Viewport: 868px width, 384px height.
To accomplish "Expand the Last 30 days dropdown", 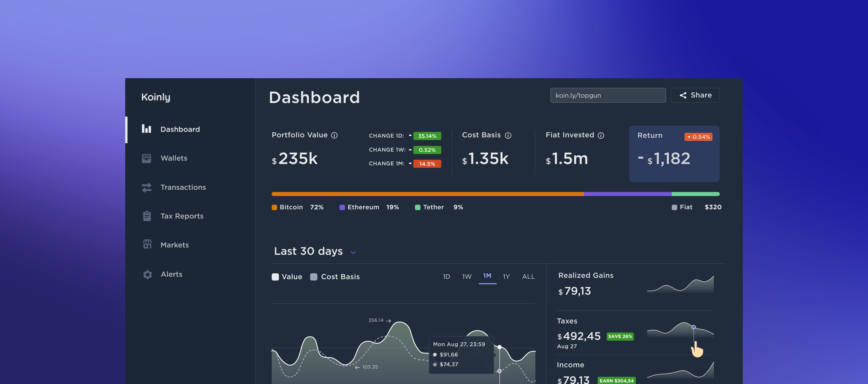I will tap(353, 252).
